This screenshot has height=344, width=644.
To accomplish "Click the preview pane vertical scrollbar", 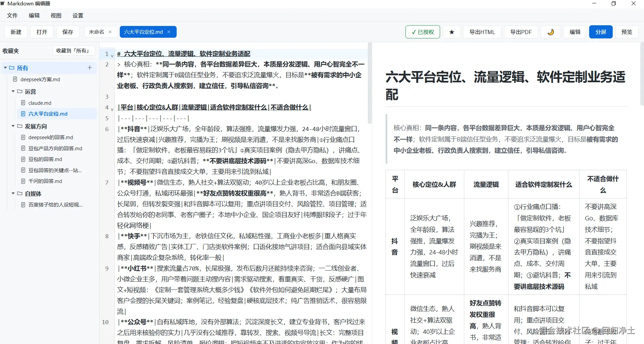I will click(x=642, y=74).
